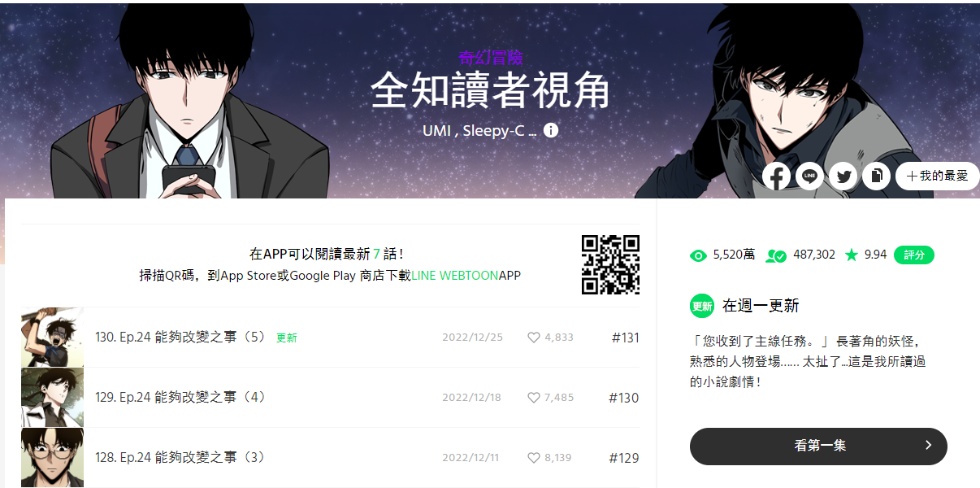
Task: Click the heart icon on episode 130
Action: coord(534,338)
